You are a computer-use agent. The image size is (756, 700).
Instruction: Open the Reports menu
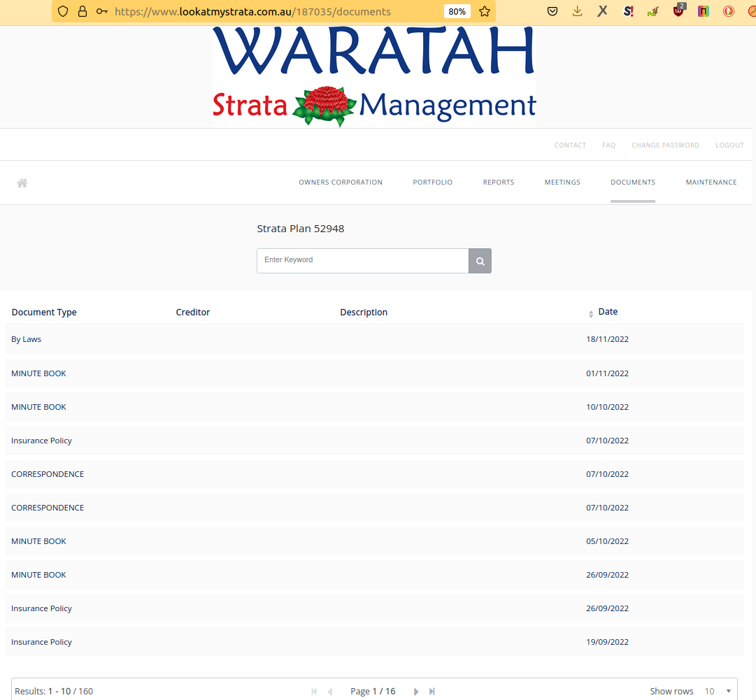point(499,183)
